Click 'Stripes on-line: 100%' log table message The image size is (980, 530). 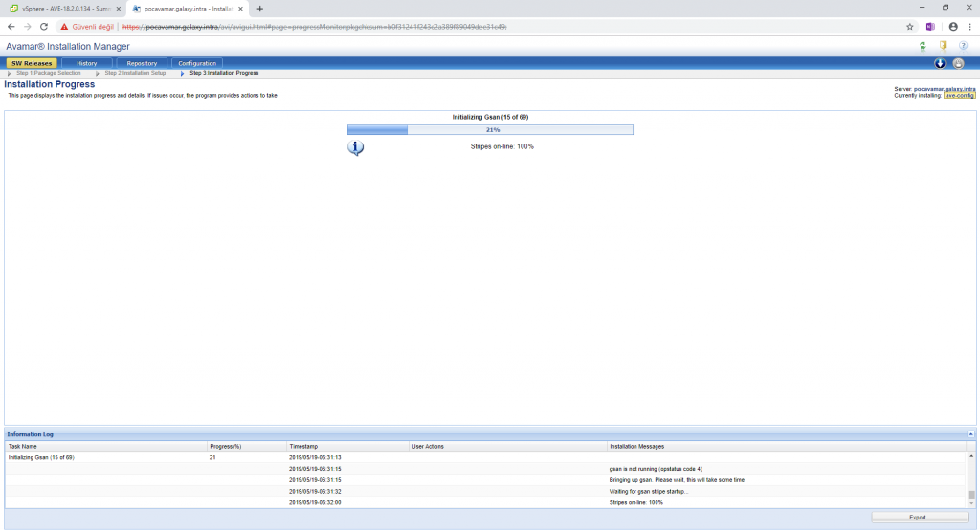point(635,502)
